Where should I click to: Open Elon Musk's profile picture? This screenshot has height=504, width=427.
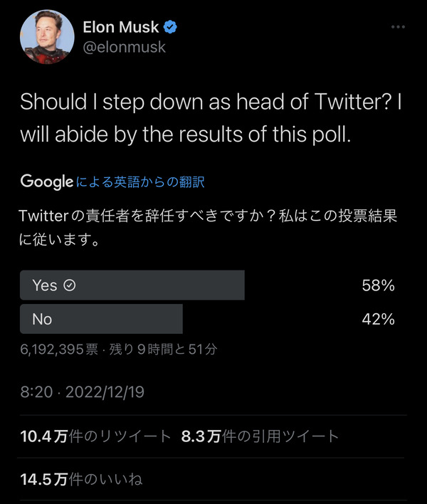[47, 36]
